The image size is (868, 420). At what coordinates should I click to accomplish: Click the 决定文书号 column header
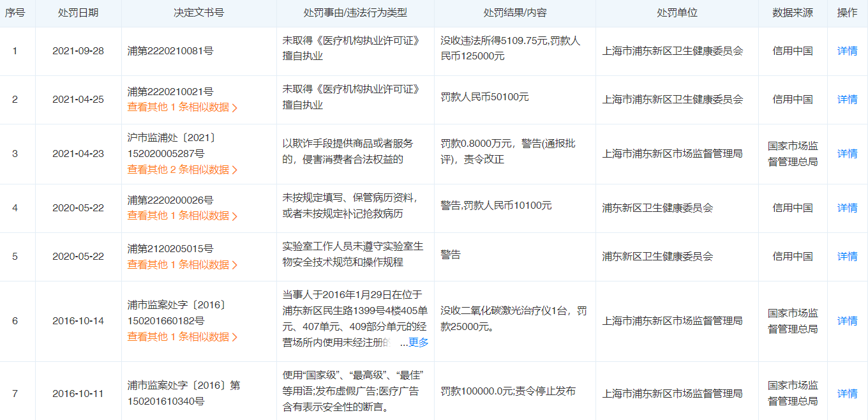click(198, 13)
